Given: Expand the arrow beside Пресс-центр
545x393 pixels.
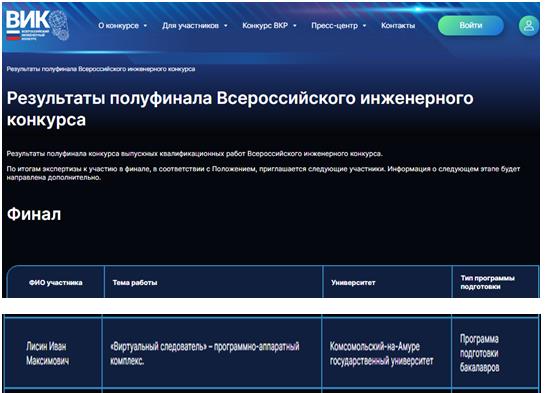Looking at the screenshot, I should [x=364, y=26].
